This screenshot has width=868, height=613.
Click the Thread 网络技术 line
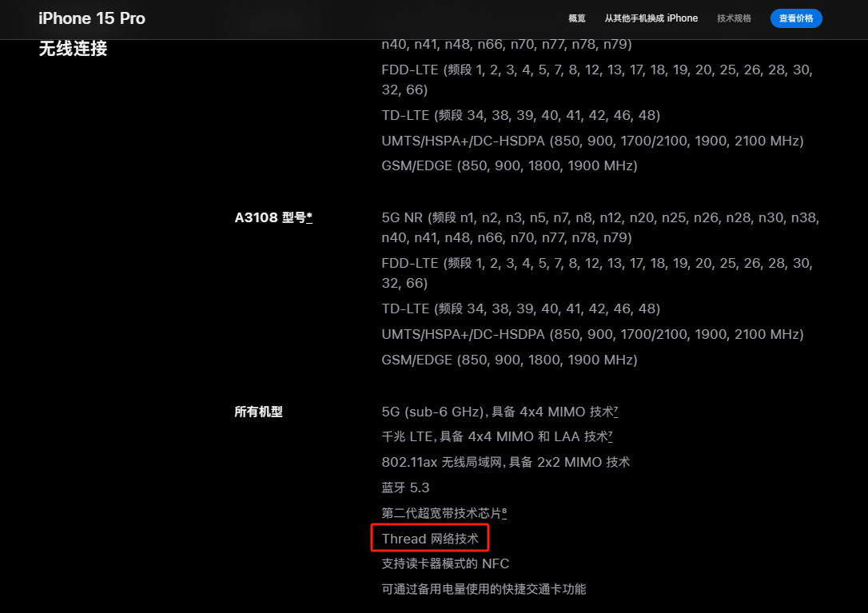[x=430, y=539]
